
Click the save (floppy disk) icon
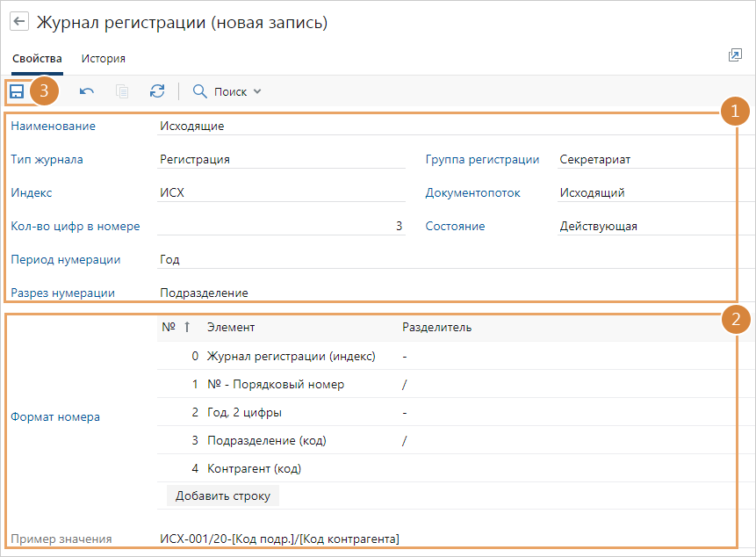coord(17,91)
